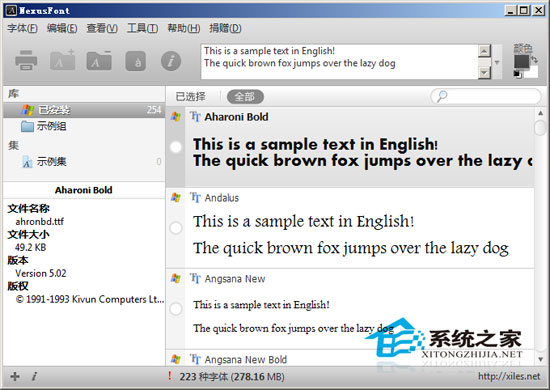
Task: Open the http://xiles.net link
Action: [x=509, y=376]
